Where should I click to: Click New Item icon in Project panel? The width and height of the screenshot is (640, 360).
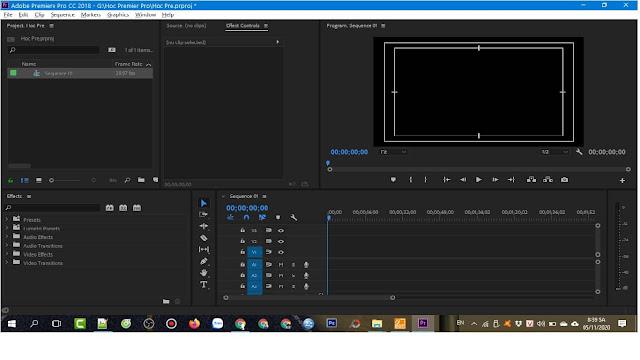point(155,180)
